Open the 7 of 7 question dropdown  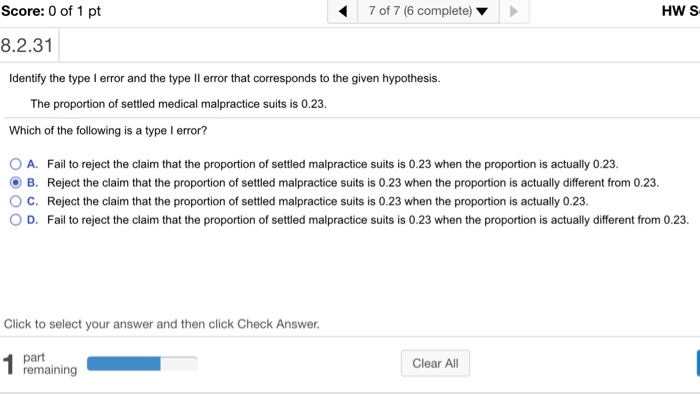[428, 11]
